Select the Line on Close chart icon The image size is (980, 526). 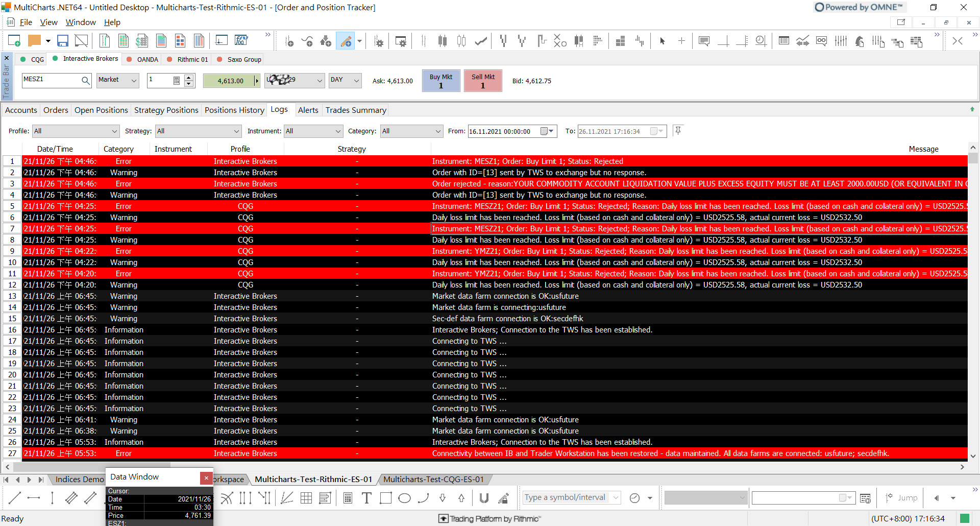tap(481, 41)
